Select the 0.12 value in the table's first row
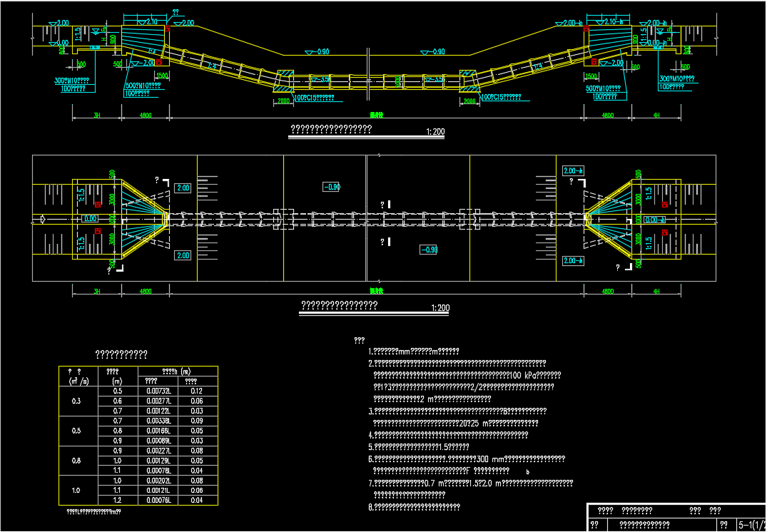 pos(198,391)
